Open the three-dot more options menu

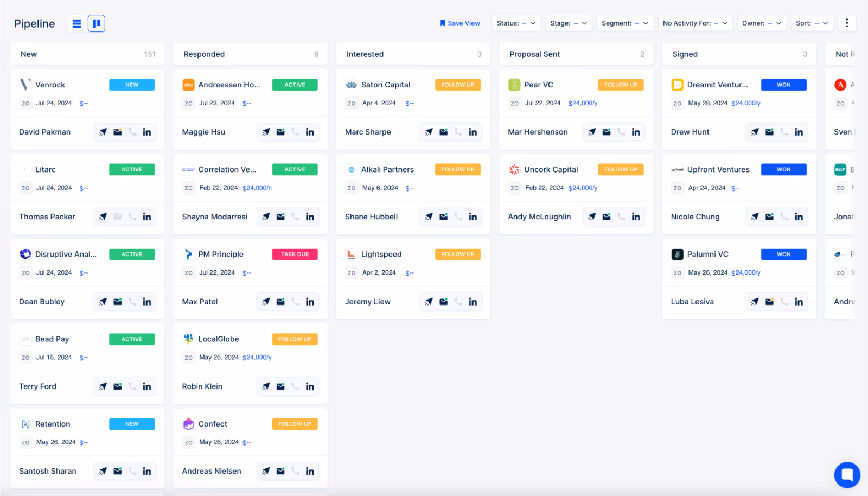coord(847,23)
